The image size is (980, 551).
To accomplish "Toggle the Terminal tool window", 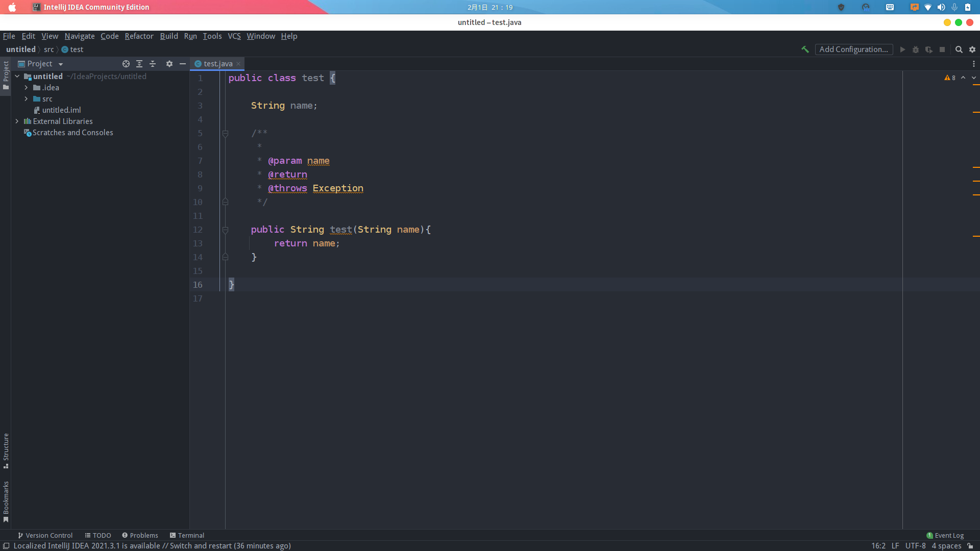I will 187,535.
